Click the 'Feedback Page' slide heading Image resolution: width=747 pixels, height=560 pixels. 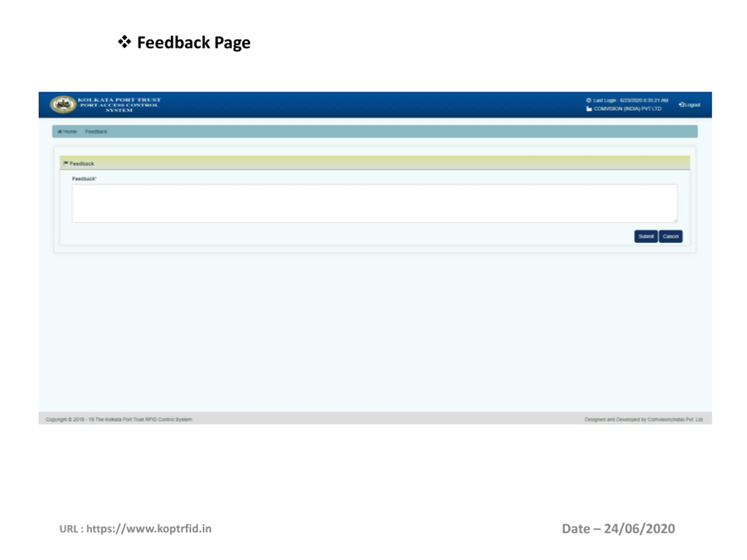[x=193, y=43]
